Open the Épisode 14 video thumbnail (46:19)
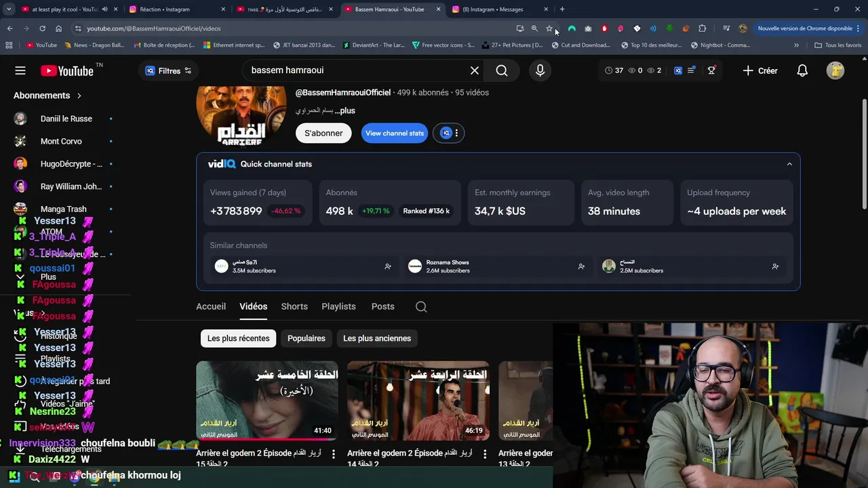 point(418,401)
